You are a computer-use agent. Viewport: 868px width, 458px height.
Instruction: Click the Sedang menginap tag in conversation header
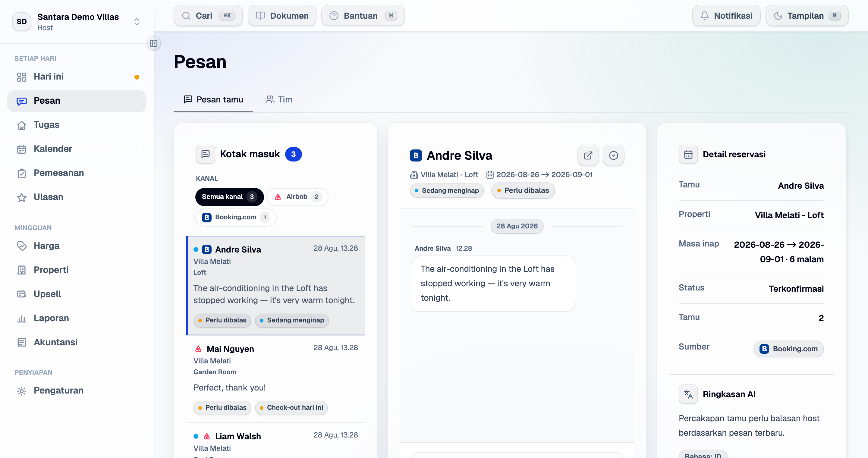click(447, 191)
